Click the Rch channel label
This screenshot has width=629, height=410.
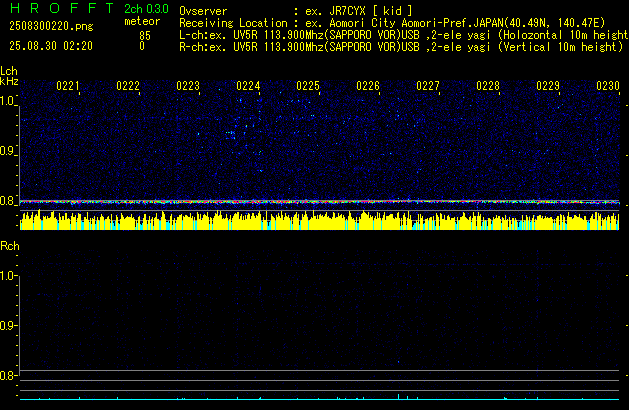[10, 246]
